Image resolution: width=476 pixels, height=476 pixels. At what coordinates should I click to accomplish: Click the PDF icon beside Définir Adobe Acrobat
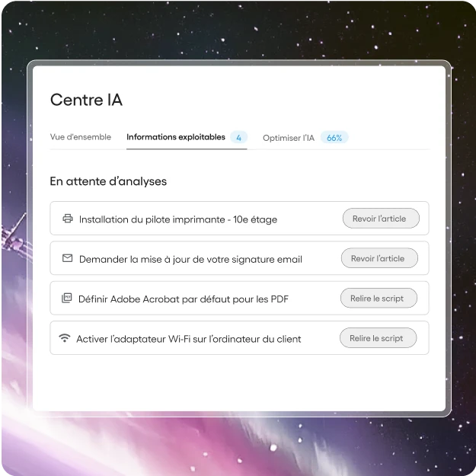[67, 298]
